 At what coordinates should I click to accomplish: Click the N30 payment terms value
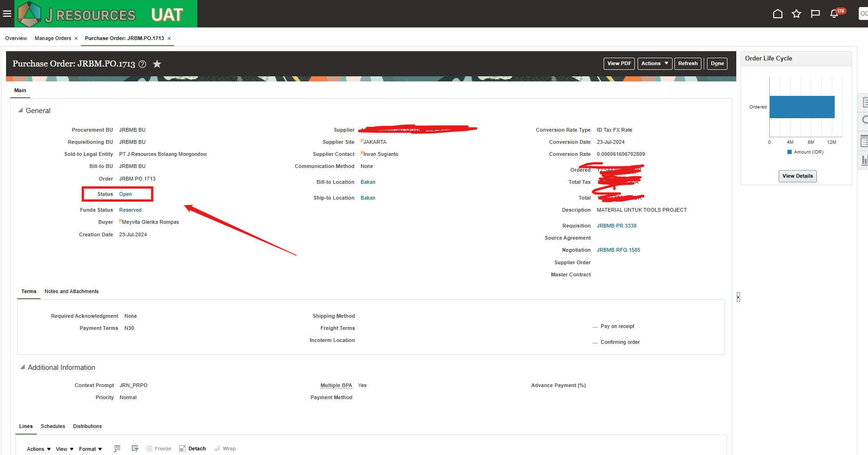coord(129,328)
